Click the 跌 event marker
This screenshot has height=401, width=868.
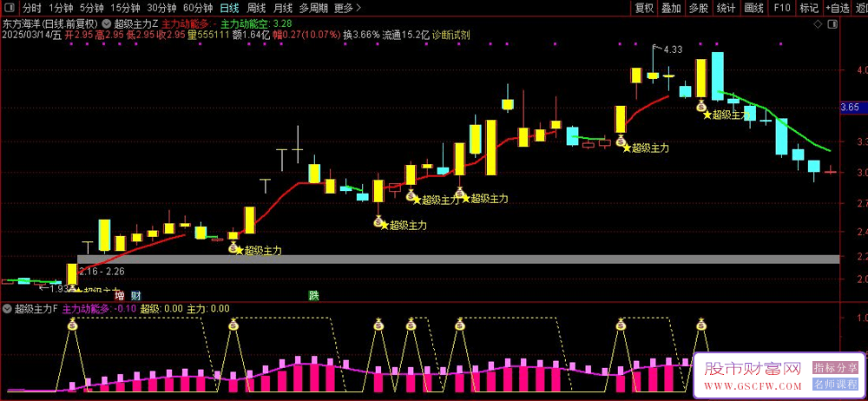click(x=313, y=296)
